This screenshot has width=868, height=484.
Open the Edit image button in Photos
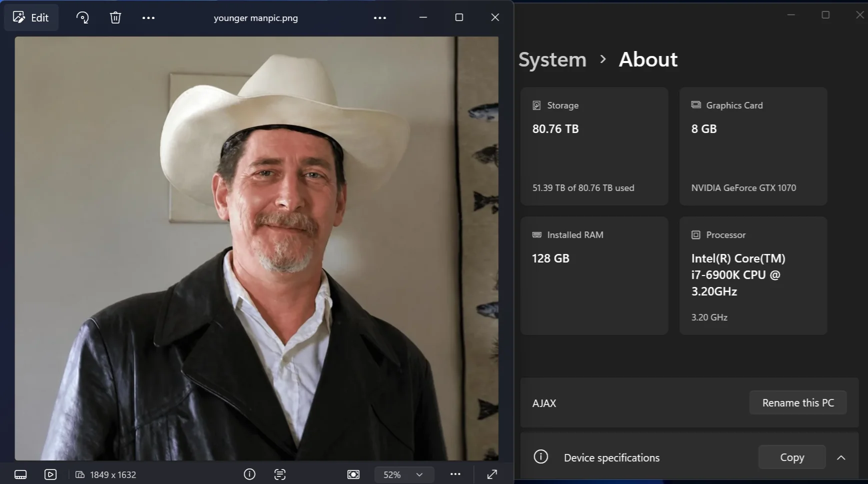(31, 17)
